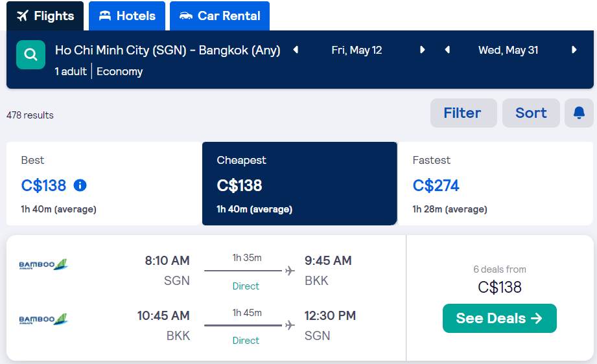Click the green search magnifier icon
This screenshot has height=364, width=597.
(x=31, y=55)
